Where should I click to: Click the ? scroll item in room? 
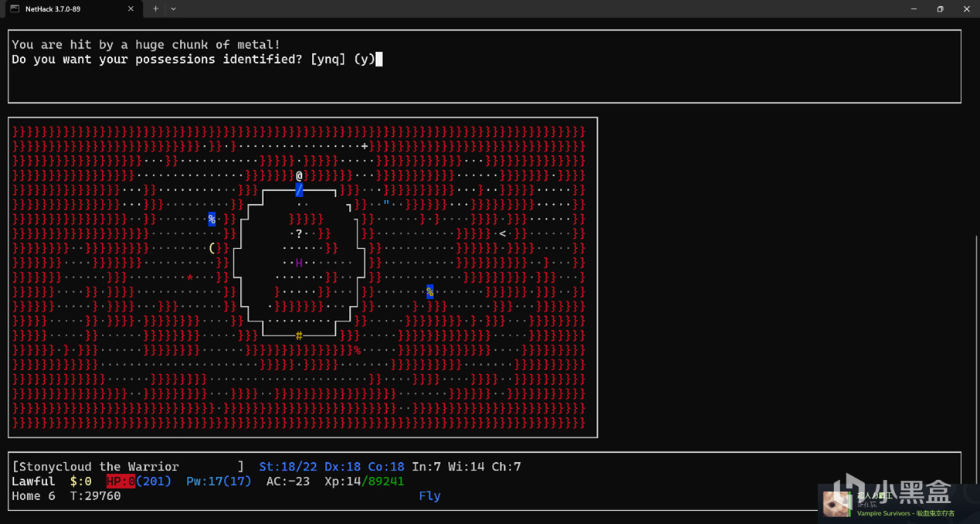(299, 233)
